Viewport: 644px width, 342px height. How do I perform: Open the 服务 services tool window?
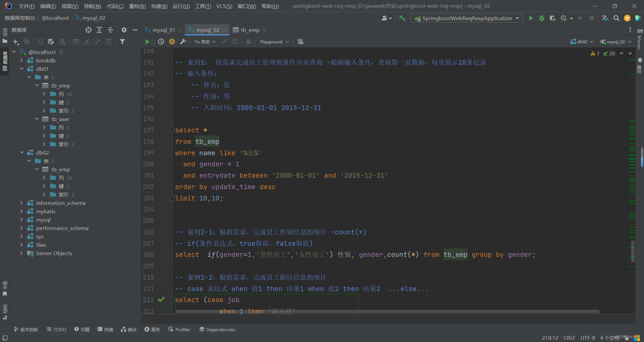pyautogui.click(x=152, y=330)
